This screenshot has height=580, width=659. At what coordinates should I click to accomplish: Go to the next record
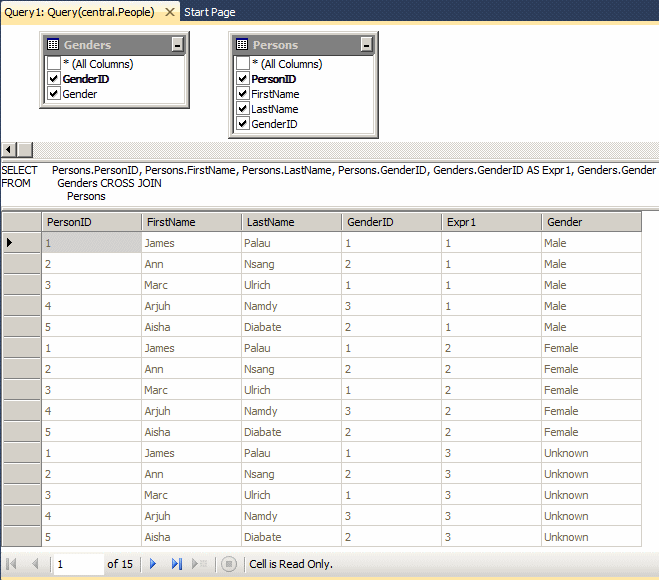tap(153, 564)
